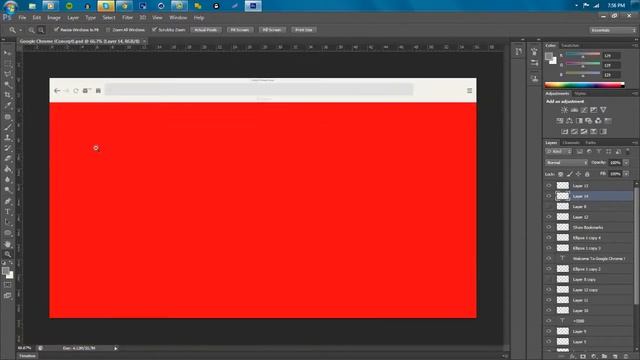Select the Zoom tool in toolbox

tap(8, 254)
